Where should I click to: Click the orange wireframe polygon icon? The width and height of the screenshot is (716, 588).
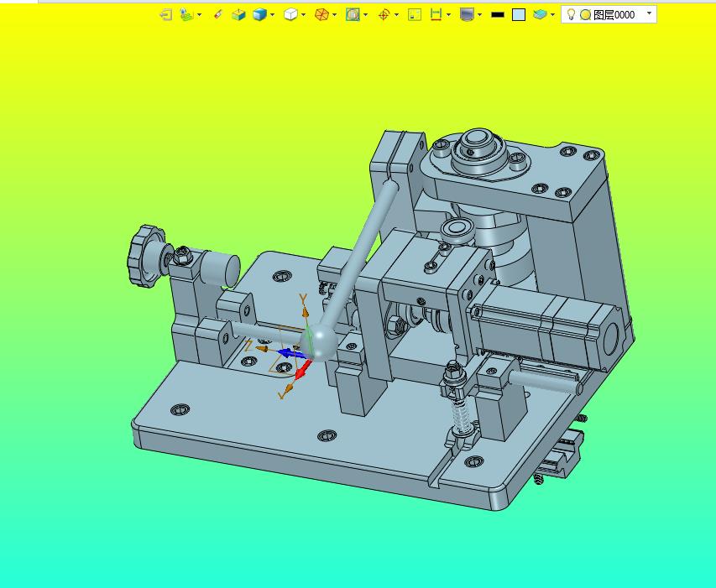click(x=321, y=15)
